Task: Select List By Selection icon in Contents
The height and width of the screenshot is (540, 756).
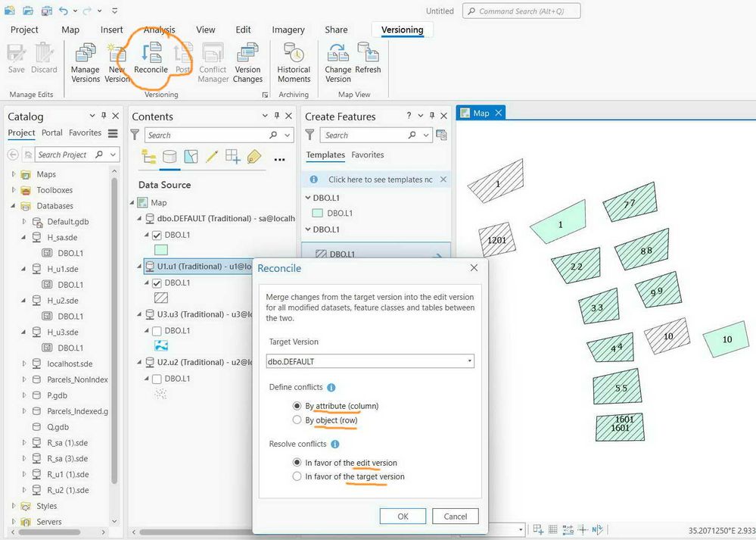Action: (191, 156)
